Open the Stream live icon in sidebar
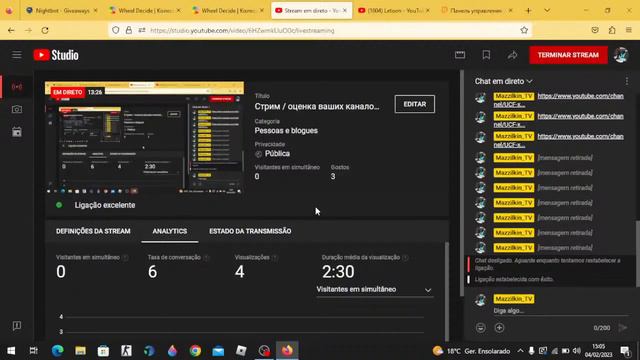640x360 pixels. (x=17, y=87)
